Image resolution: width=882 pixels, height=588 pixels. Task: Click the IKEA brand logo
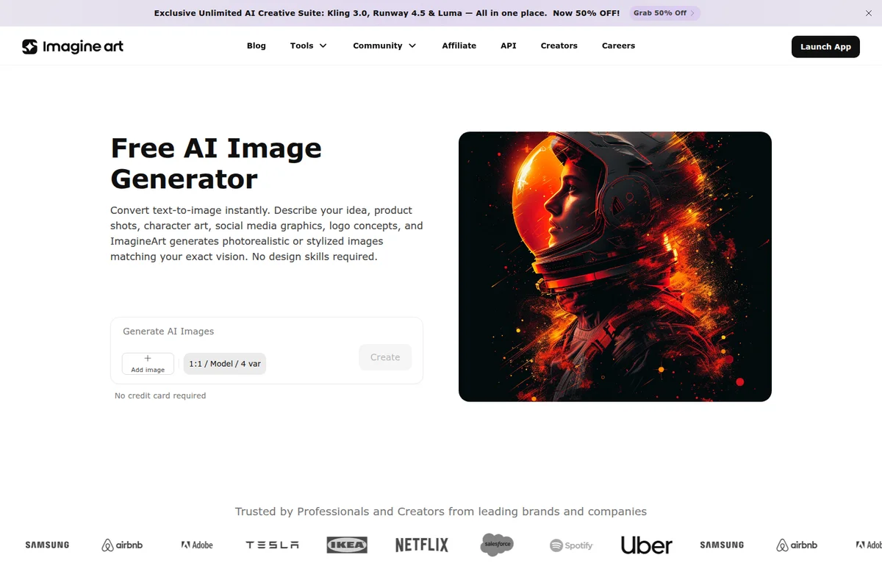coord(346,545)
